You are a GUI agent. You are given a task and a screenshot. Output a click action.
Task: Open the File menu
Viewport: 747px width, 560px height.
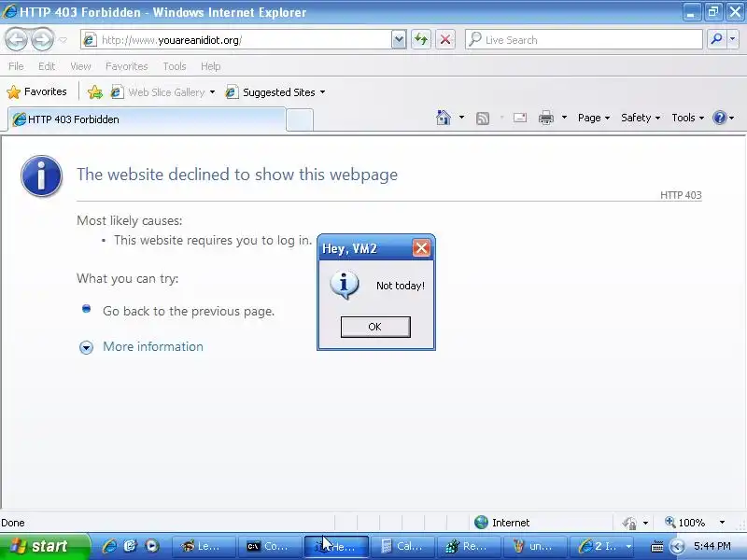(x=16, y=66)
